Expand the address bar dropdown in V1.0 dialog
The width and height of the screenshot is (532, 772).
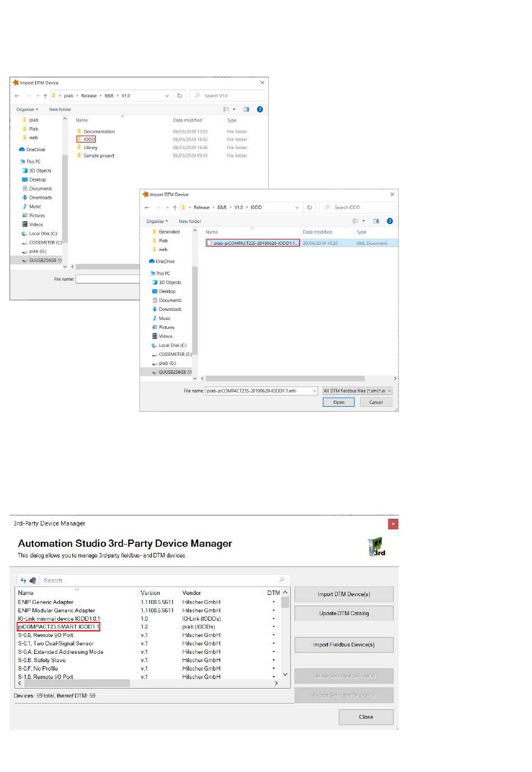click(167, 96)
